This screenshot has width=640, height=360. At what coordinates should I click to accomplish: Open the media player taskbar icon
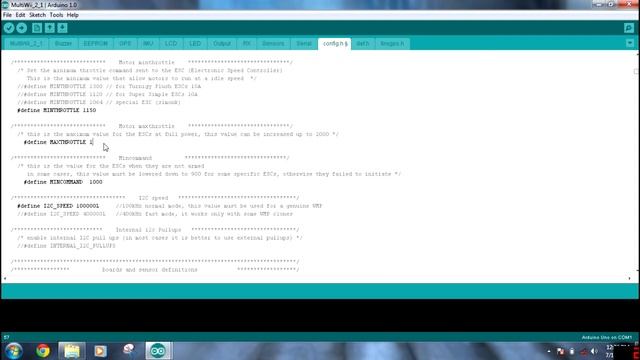(x=100, y=351)
